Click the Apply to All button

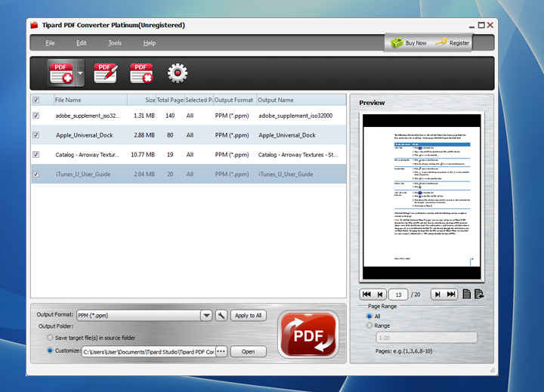[x=249, y=316]
